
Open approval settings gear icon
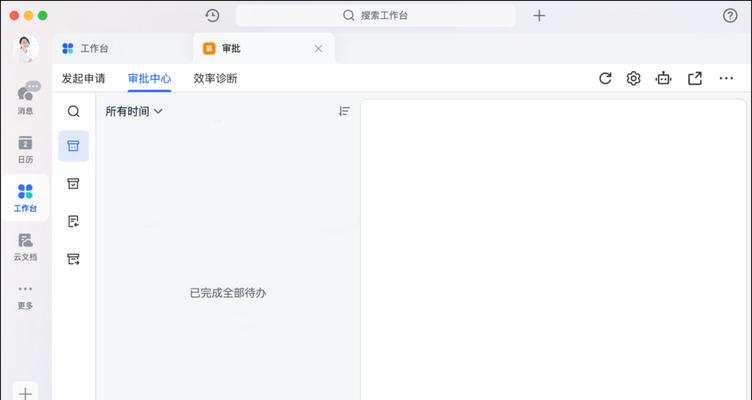tap(634, 78)
